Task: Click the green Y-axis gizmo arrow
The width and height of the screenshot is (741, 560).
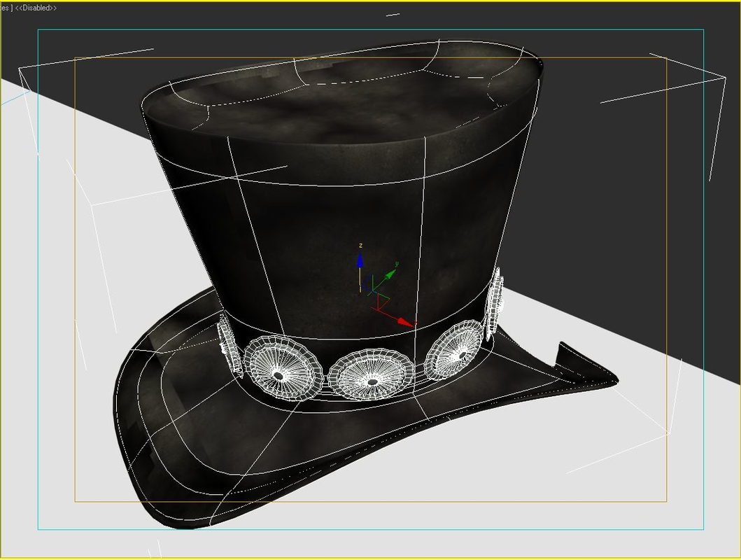Action: [389, 276]
